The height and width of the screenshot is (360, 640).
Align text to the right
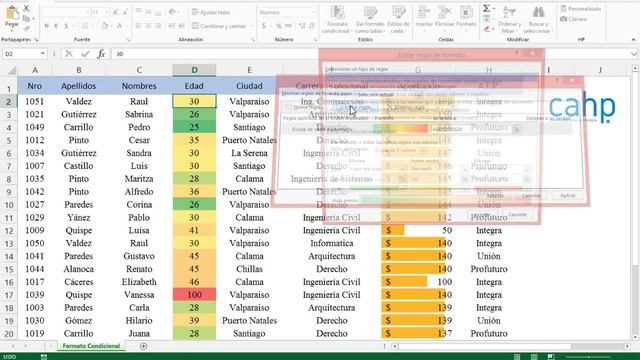(158, 26)
